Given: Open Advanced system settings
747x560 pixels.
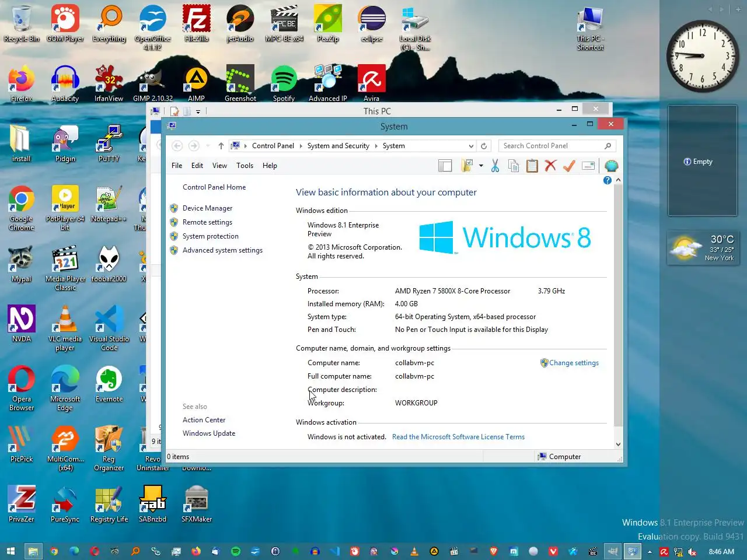Looking at the screenshot, I should [x=222, y=250].
